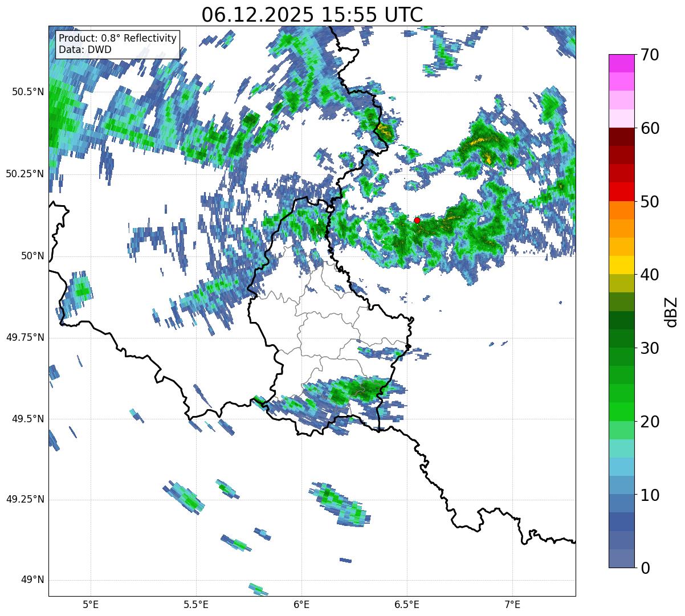Click the colorbar label 'dBZ'
685x616 pixels.
point(671,311)
